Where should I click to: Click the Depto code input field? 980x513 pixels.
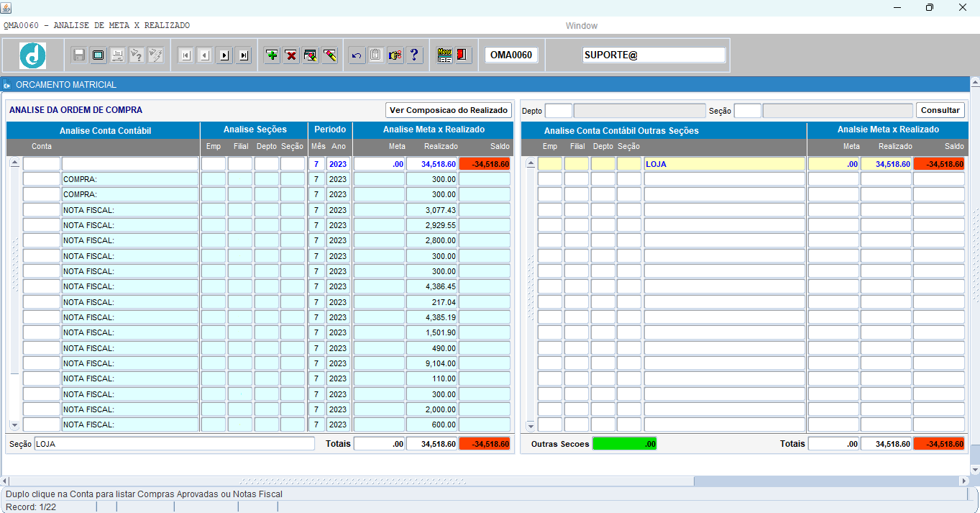(558, 111)
